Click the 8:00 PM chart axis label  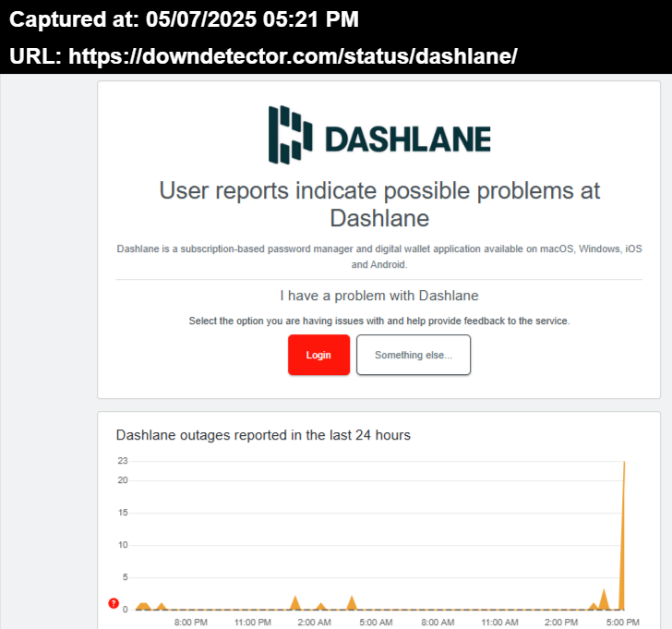(191, 622)
